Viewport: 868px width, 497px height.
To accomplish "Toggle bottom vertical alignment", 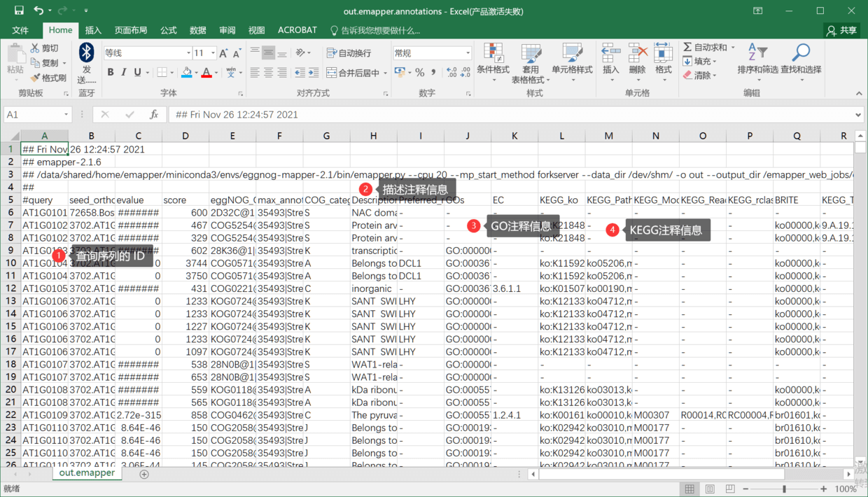I will tap(282, 53).
